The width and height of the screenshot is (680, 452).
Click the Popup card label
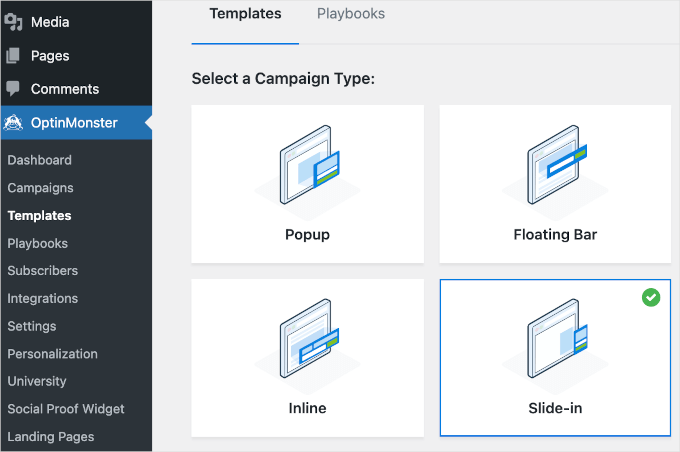[x=307, y=235]
